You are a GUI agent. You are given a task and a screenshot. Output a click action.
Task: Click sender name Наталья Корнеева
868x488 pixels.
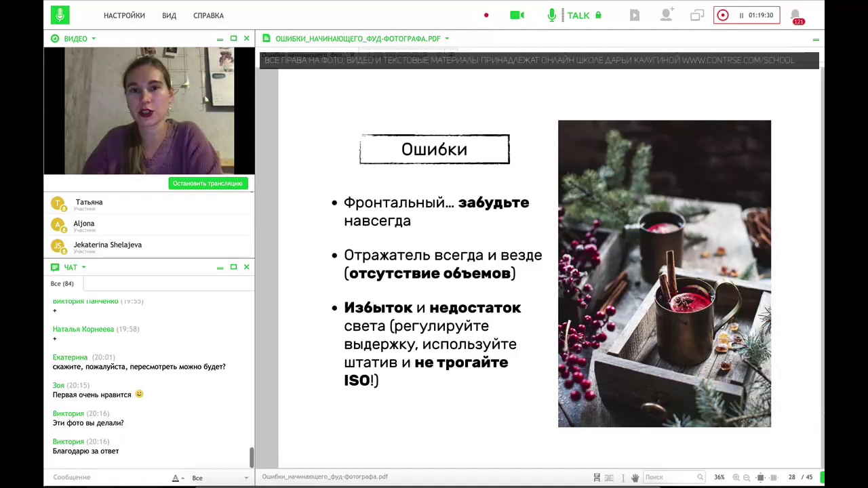pos(83,329)
